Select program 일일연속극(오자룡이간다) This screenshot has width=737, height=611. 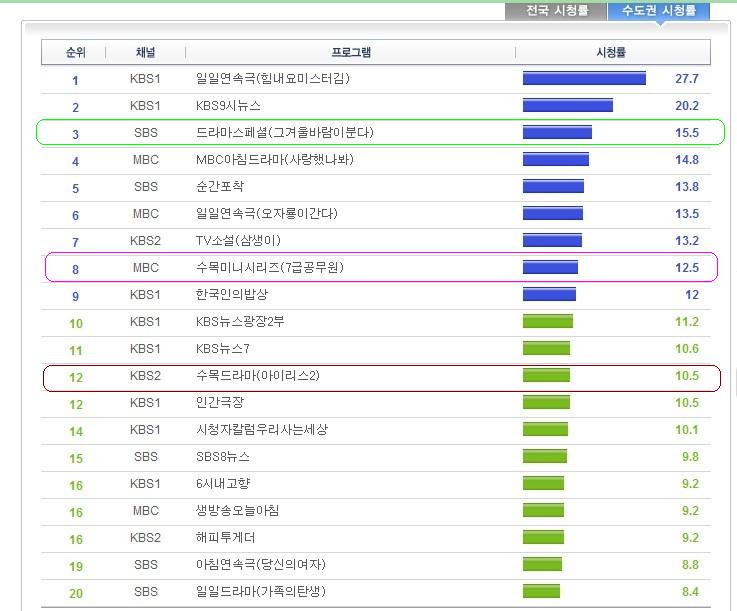(267, 214)
